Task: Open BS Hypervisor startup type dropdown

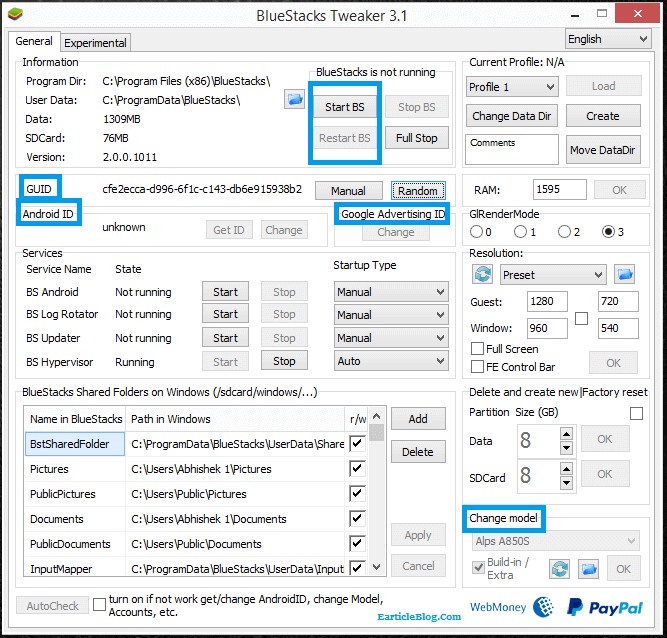Action: pos(390,361)
